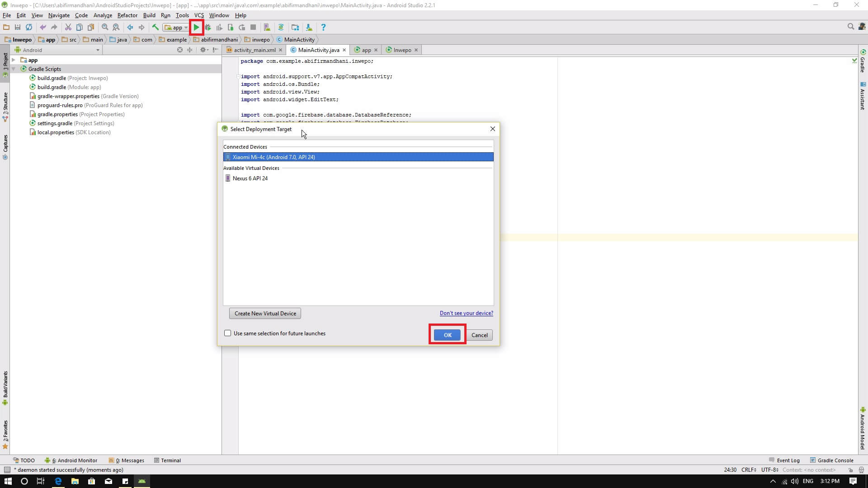Open the Build menu
The width and height of the screenshot is (868, 488).
click(149, 15)
